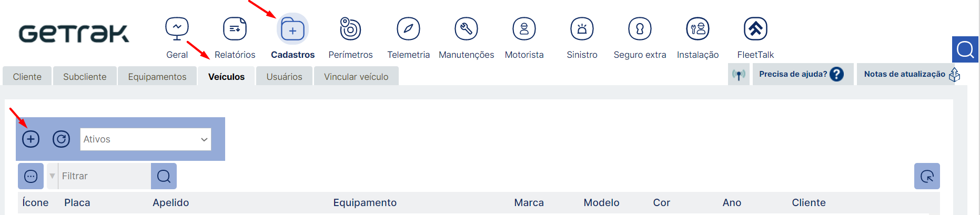980x215 pixels.
Task: Open the Manutenções wrench icon
Action: [466, 29]
